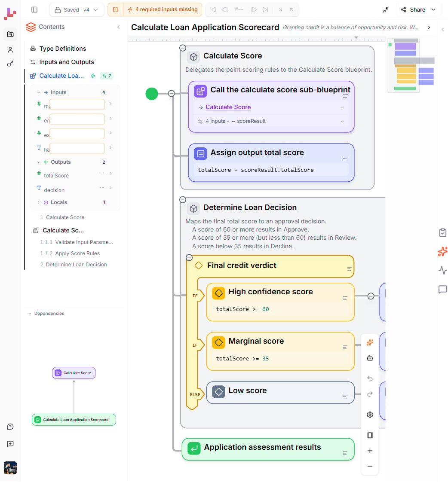Jump to first step in debugger controls

[x=213, y=9]
